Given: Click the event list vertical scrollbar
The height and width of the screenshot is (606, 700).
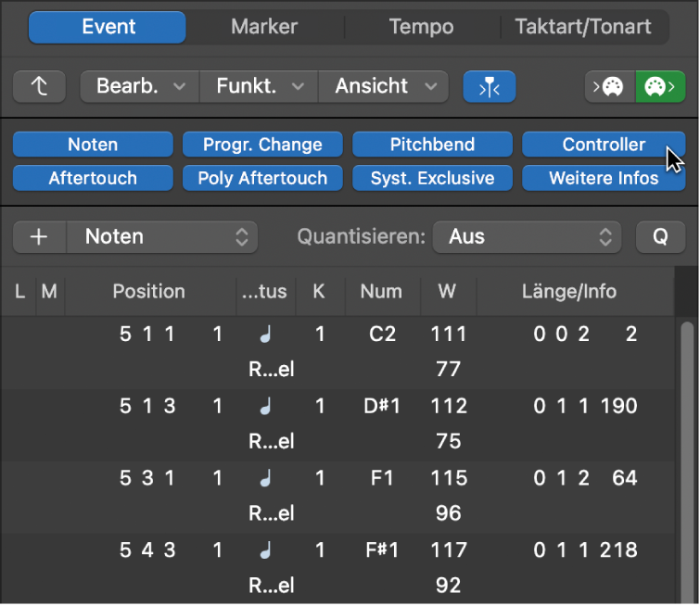Looking at the screenshot, I should [x=687, y=461].
